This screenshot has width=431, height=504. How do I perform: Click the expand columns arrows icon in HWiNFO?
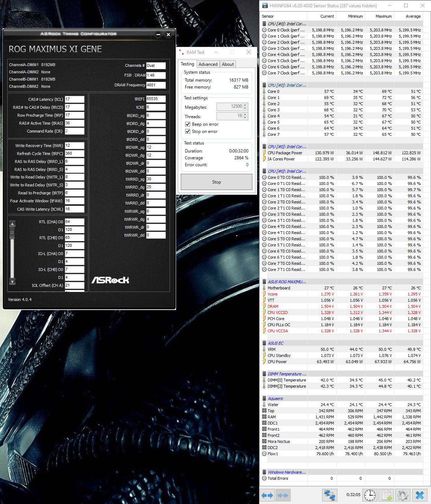267,495
